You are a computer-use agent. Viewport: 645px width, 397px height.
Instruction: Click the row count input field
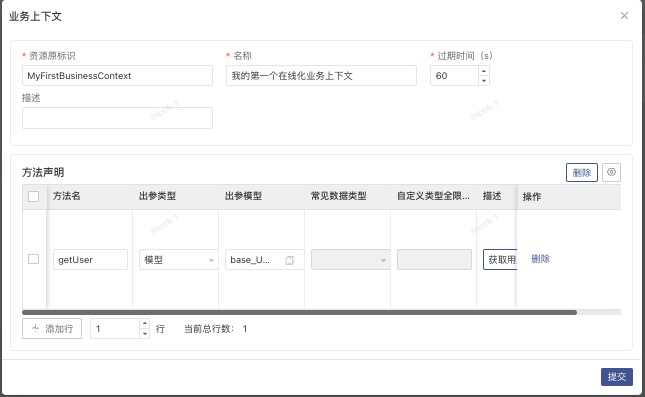point(115,329)
